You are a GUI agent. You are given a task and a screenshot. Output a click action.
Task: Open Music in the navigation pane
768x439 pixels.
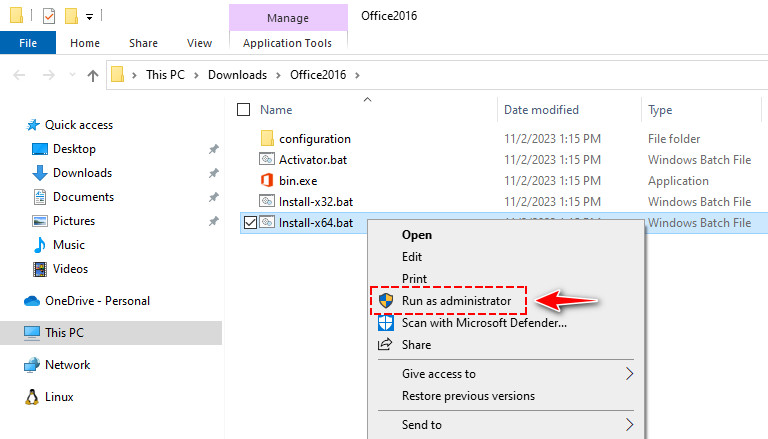pos(69,245)
